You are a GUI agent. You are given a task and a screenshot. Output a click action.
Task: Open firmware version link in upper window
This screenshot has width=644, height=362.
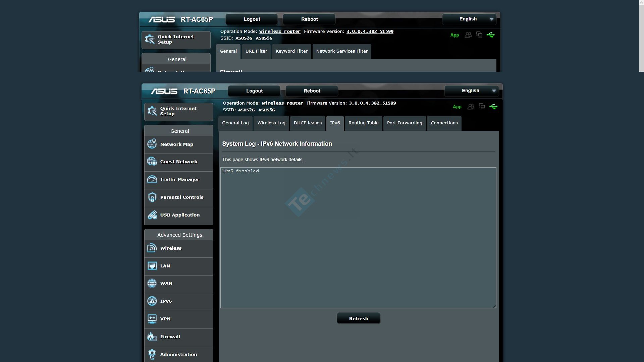370,32
